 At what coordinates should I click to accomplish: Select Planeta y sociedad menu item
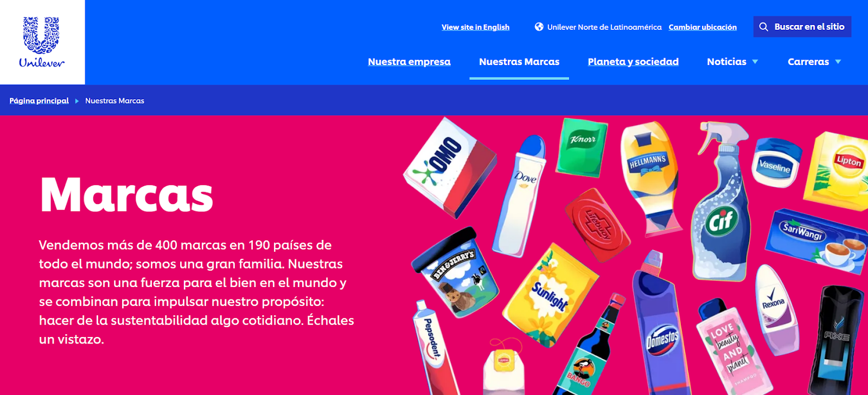(x=633, y=62)
